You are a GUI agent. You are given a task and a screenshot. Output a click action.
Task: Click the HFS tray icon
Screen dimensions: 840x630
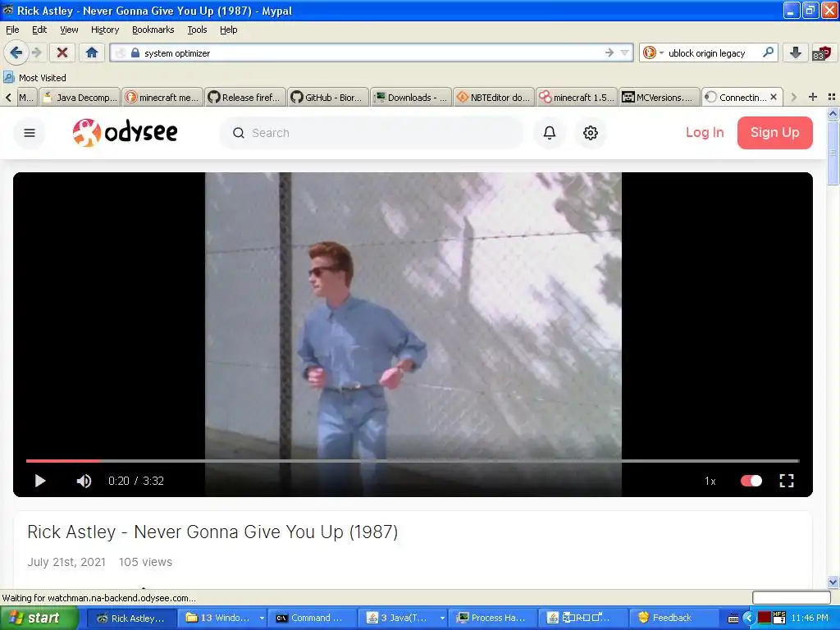(779, 618)
